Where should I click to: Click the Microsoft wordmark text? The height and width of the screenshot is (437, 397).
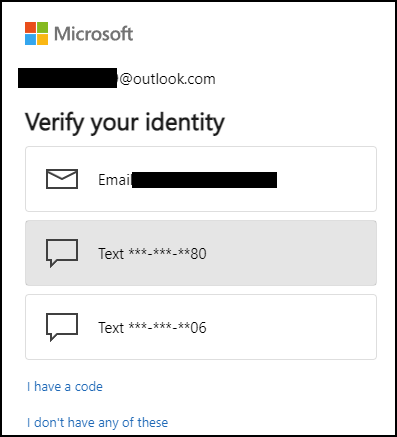tap(94, 34)
